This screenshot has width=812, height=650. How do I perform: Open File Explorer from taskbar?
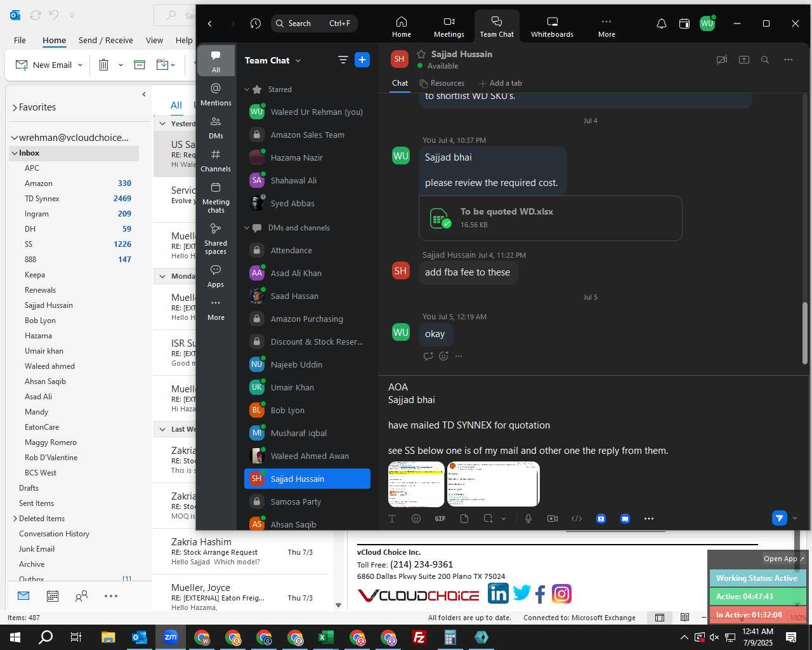108,637
